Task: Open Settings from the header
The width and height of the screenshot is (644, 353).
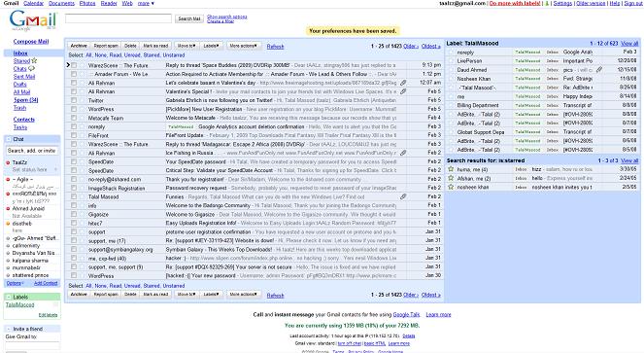Action: pyautogui.click(x=562, y=3)
